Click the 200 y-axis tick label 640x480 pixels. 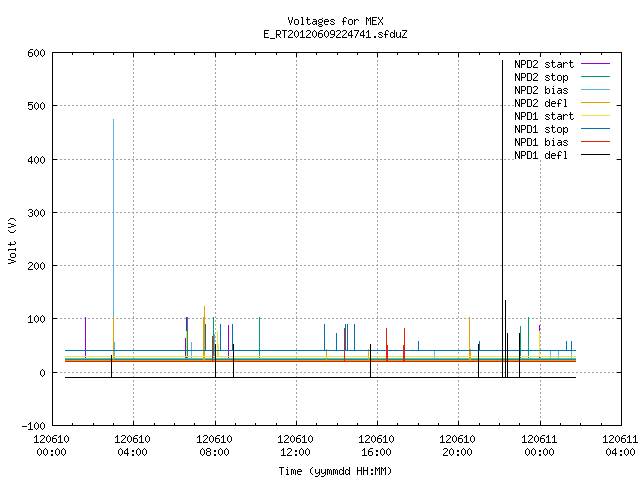[x=36, y=266]
